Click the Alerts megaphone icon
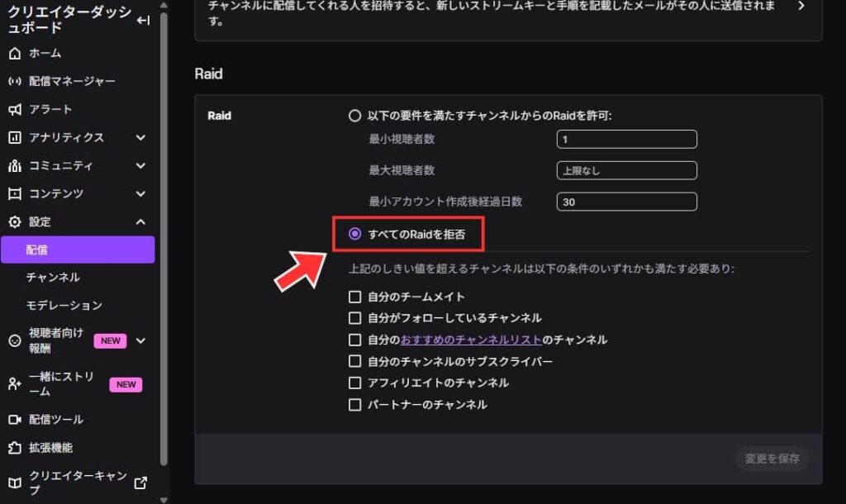The width and height of the screenshot is (846, 504). pos(15,110)
